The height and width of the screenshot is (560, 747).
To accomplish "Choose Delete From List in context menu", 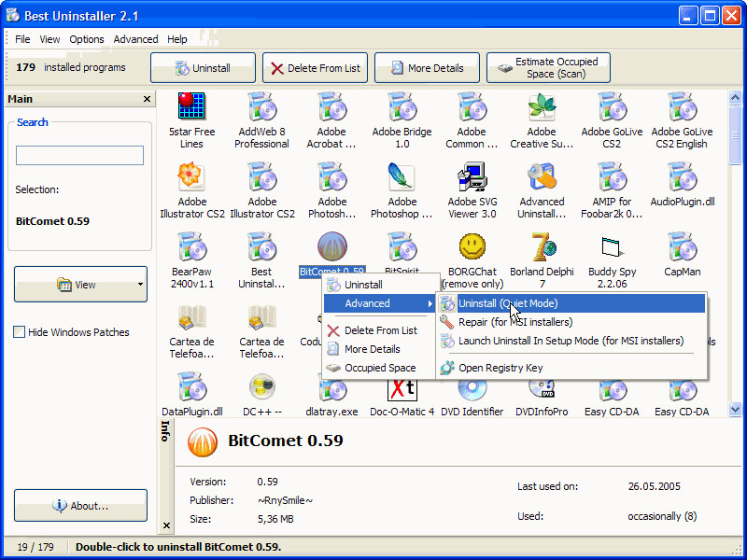I will tap(379, 330).
